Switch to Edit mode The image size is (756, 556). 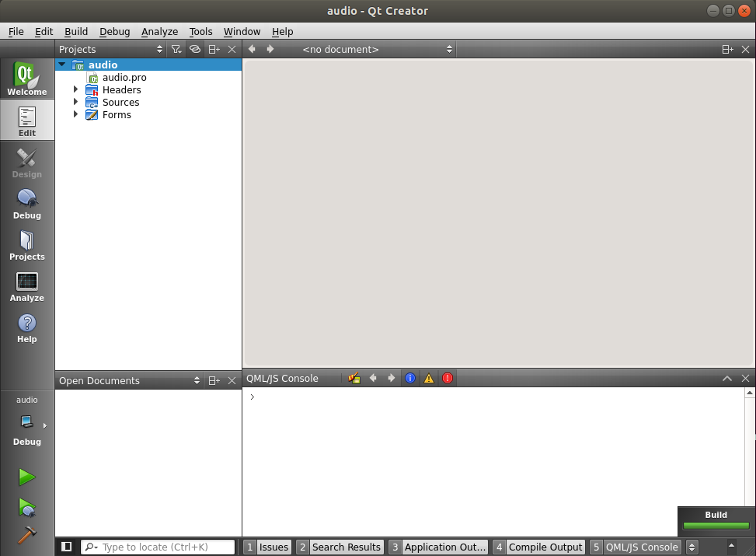27,121
